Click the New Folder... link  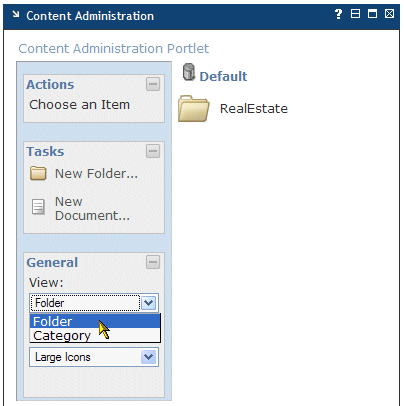pyautogui.click(x=96, y=173)
